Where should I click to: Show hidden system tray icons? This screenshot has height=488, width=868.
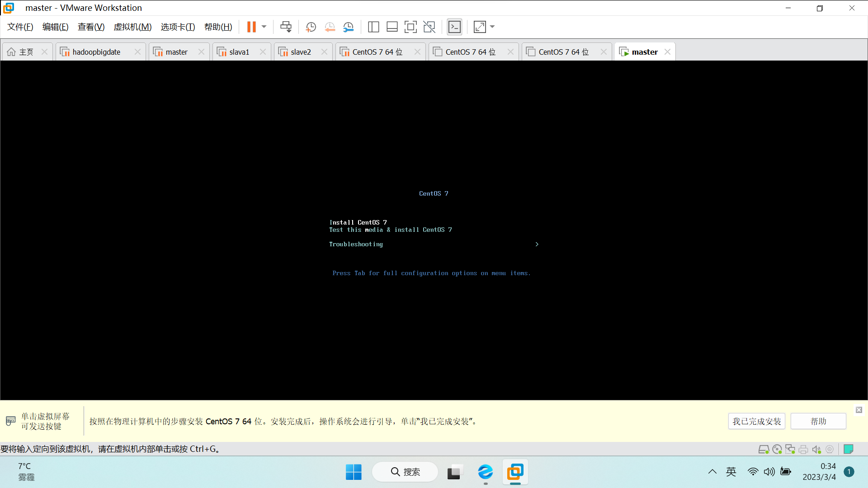[x=712, y=472]
